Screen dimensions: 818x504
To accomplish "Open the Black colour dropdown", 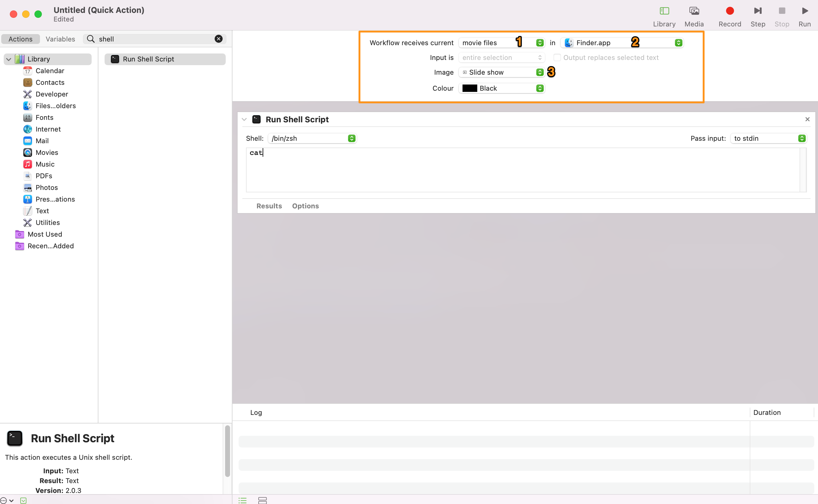I will (x=502, y=88).
